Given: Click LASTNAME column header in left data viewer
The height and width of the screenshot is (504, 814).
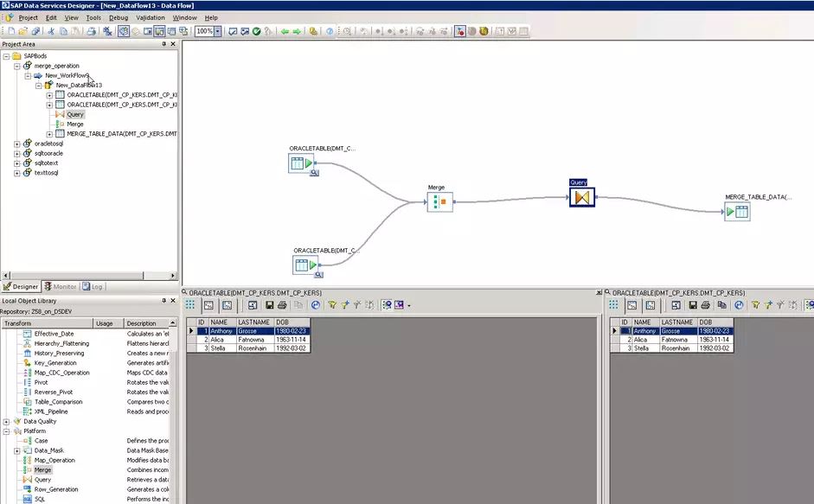Looking at the screenshot, I should (253, 322).
